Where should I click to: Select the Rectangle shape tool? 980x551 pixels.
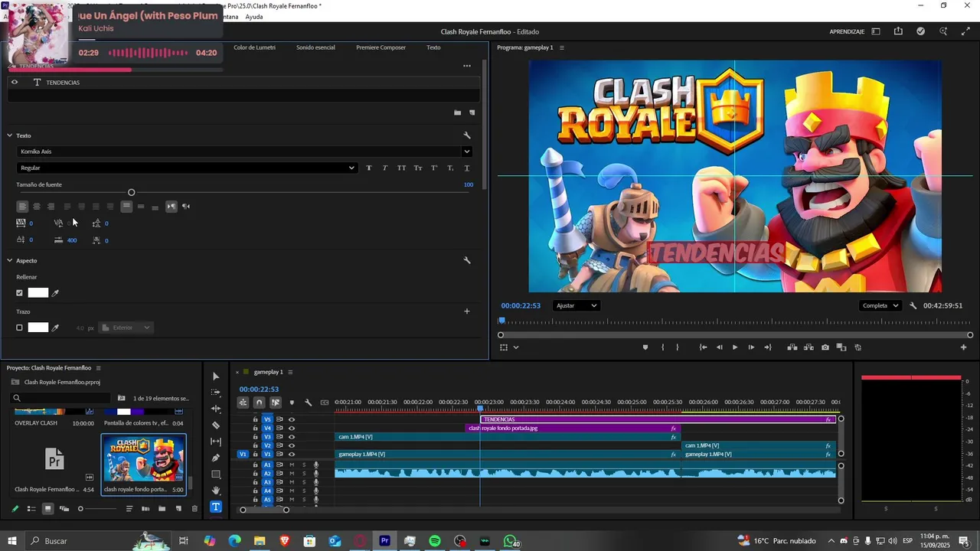(x=215, y=474)
